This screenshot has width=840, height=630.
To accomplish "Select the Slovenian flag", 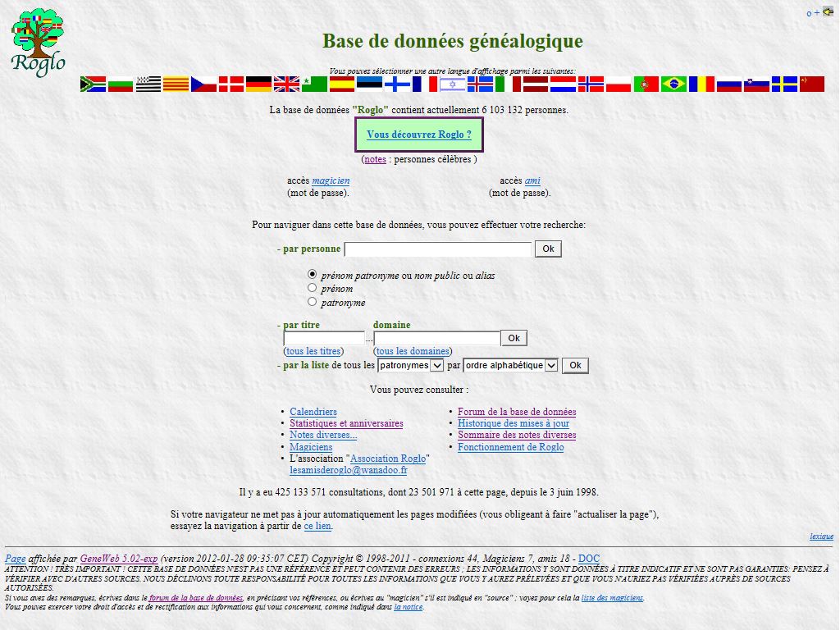I will [x=757, y=84].
